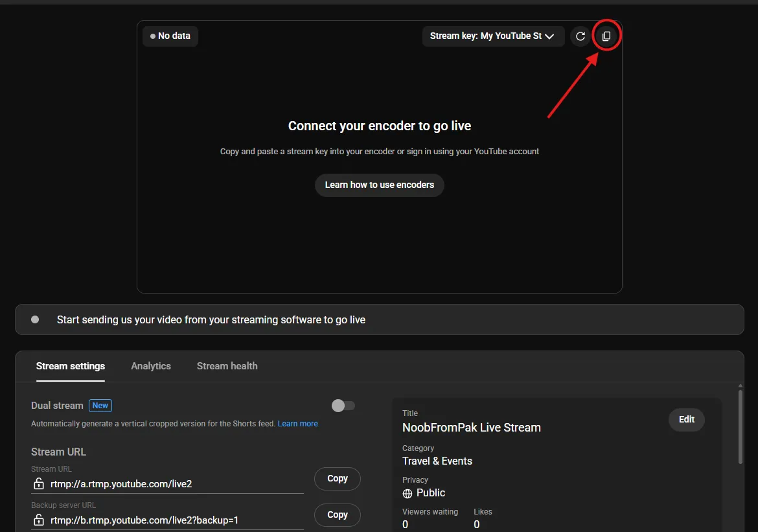
Task: Switch to the Analytics tab
Action: (151, 366)
